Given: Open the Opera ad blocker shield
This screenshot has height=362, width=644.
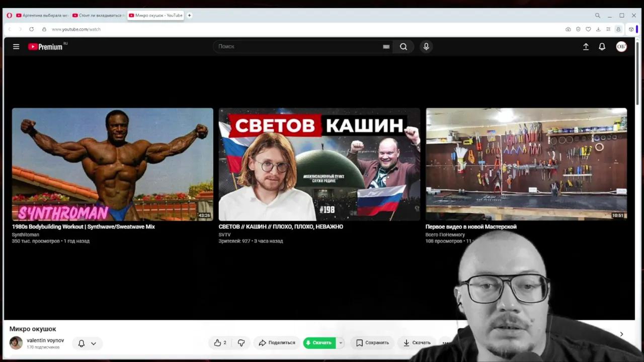Looking at the screenshot, I should [578, 29].
